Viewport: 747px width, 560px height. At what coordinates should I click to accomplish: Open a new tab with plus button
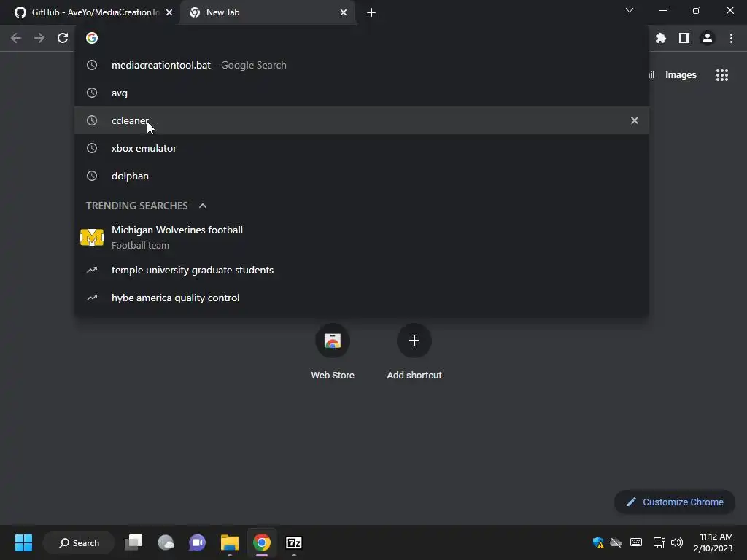pos(371,12)
